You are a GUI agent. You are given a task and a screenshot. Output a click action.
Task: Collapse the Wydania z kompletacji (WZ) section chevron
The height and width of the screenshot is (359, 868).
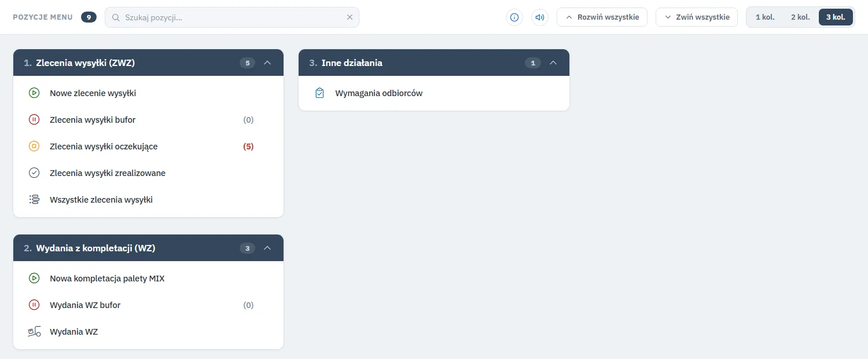[267, 248]
